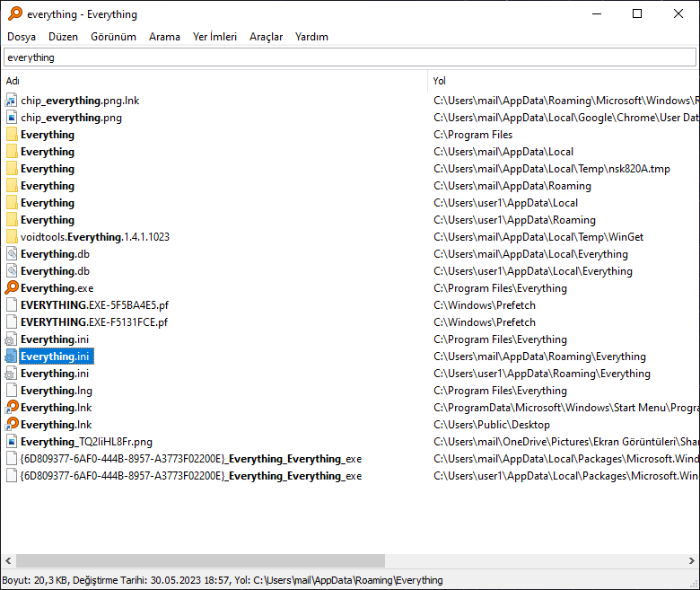Select EVERYTHING.EXE-F5131FCE.pf file icon
The image size is (700, 590).
[12, 322]
